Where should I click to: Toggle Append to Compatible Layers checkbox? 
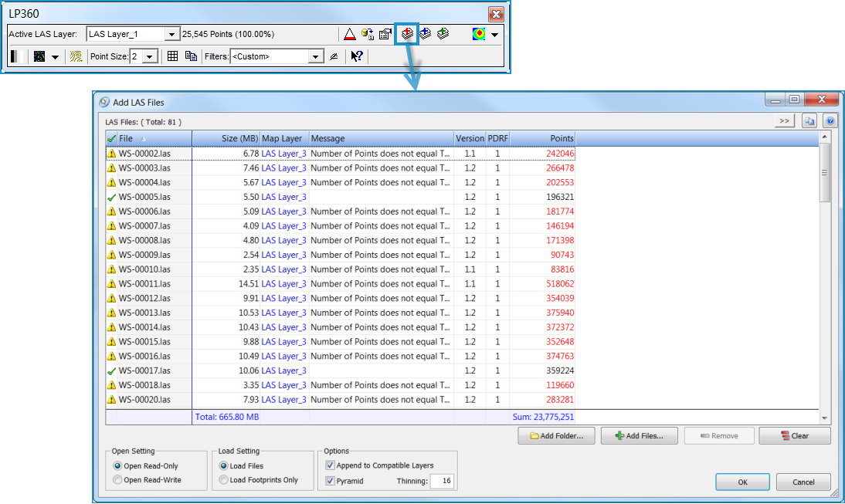331,465
